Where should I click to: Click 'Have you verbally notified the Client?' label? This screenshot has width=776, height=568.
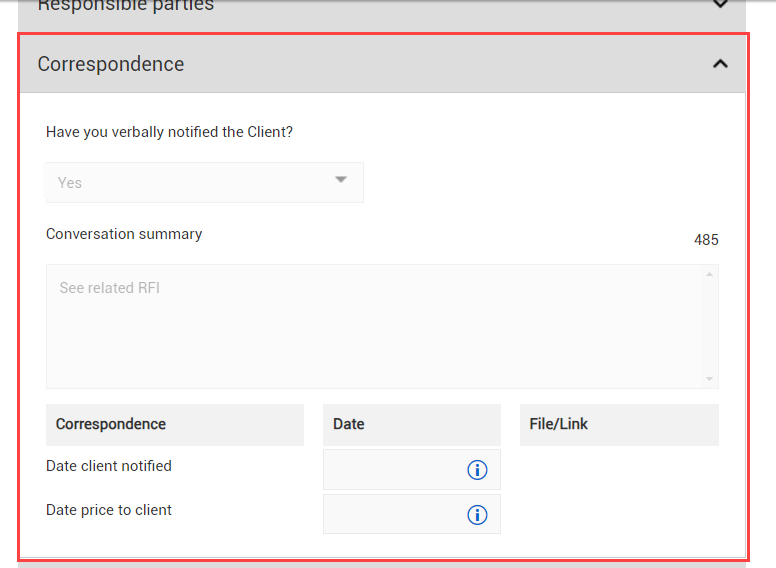click(169, 132)
